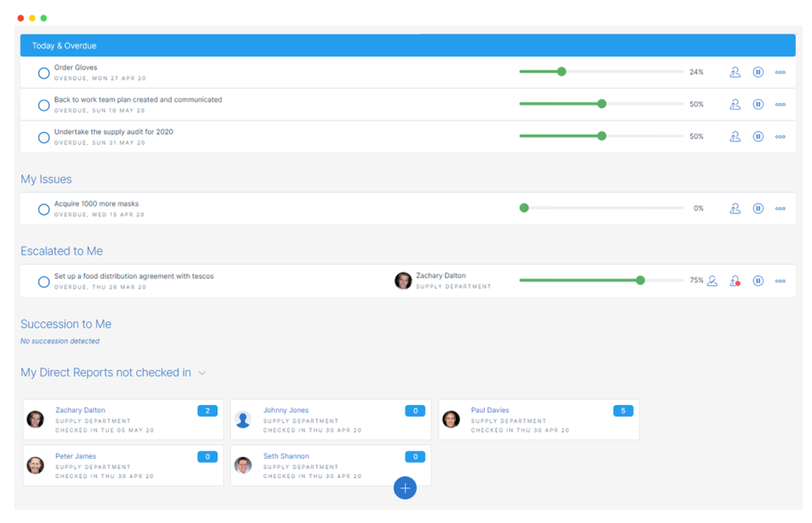Open more options for Acquire 1000 more masks
The image size is (812, 523).
780,208
